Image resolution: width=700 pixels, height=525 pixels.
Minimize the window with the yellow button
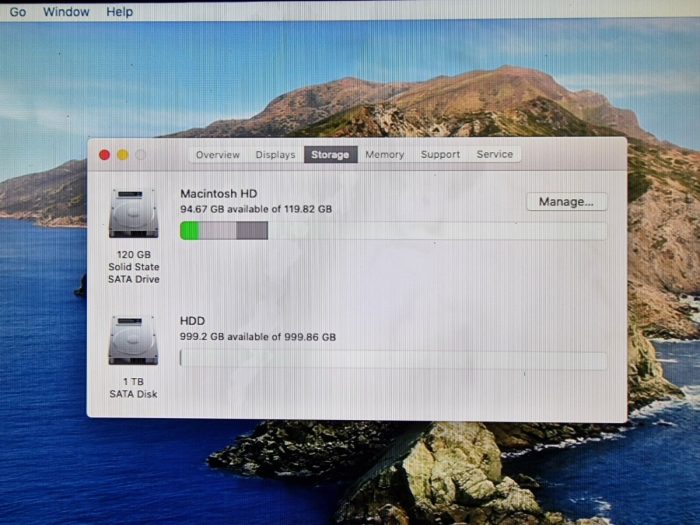click(122, 155)
